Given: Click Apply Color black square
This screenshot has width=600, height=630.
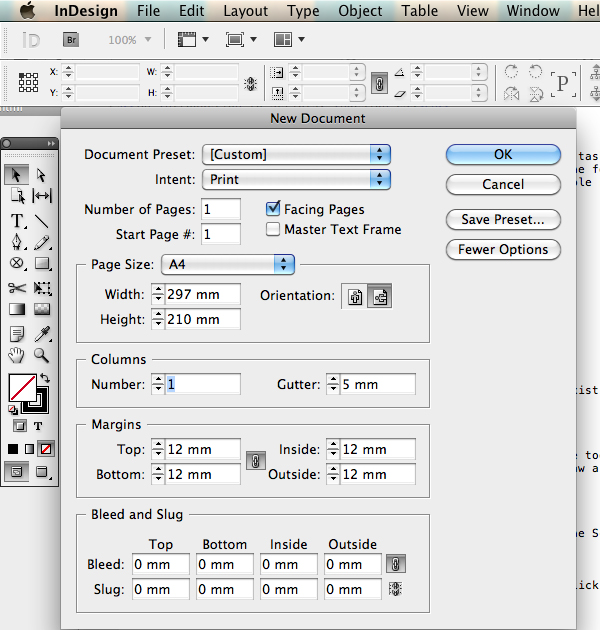Looking at the screenshot, I should pyautogui.click(x=13, y=449).
